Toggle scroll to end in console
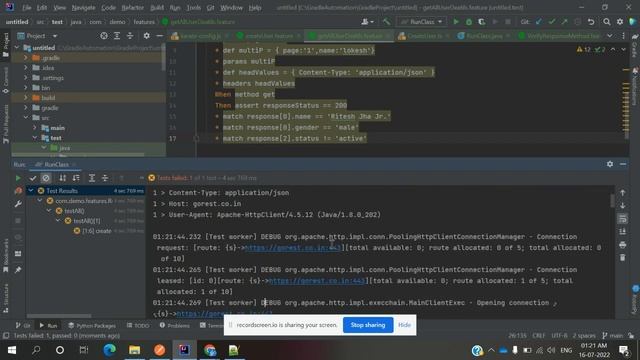640x360 pixels. 622,231
